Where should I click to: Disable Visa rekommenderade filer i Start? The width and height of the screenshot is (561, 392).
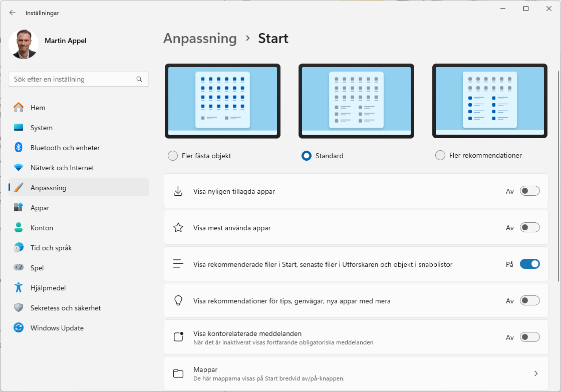pos(529,264)
